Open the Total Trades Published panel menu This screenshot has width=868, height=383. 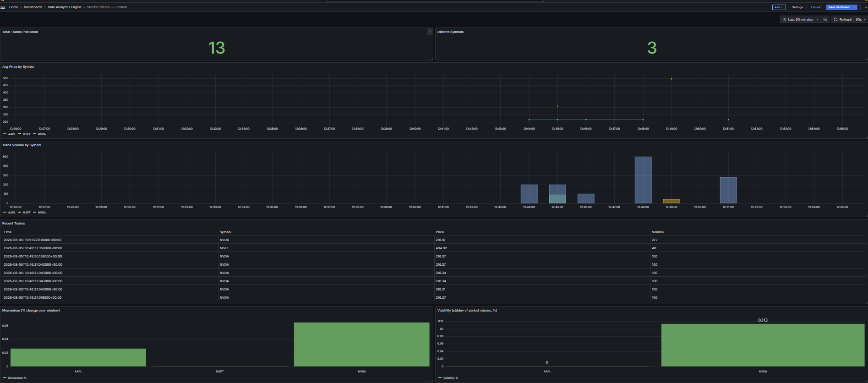click(430, 32)
